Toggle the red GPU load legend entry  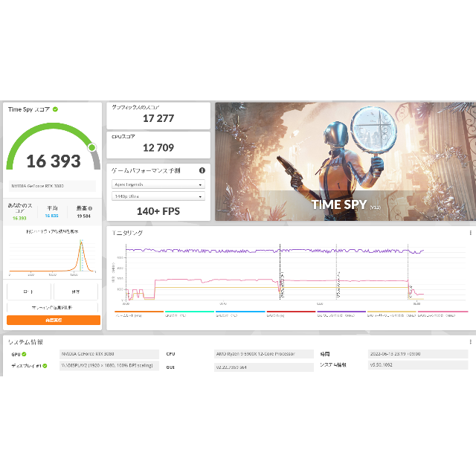pyautogui.click(x=291, y=314)
